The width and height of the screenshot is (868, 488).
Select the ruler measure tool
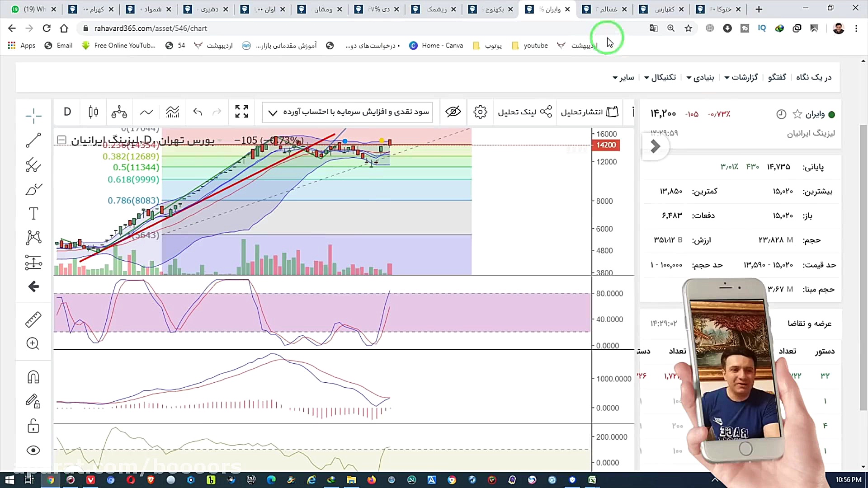pyautogui.click(x=33, y=319)
